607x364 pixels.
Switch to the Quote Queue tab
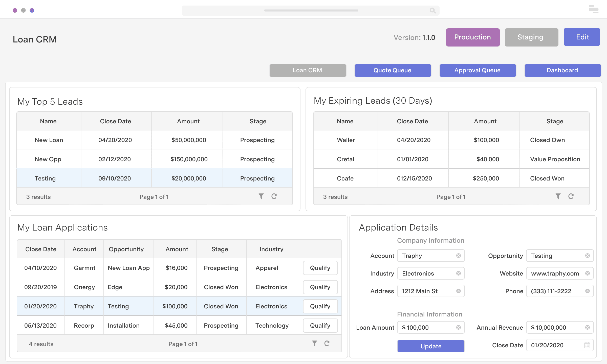click(392, 70)
